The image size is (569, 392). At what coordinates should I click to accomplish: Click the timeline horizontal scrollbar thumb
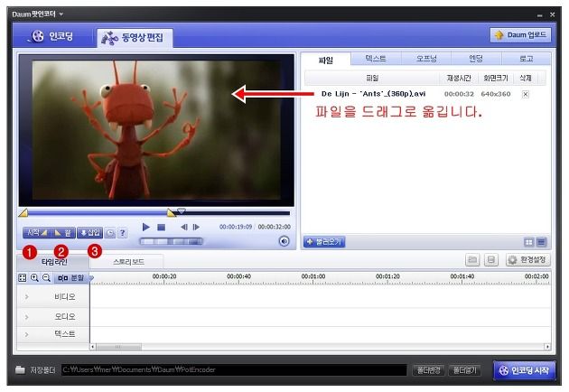point(118,347)
